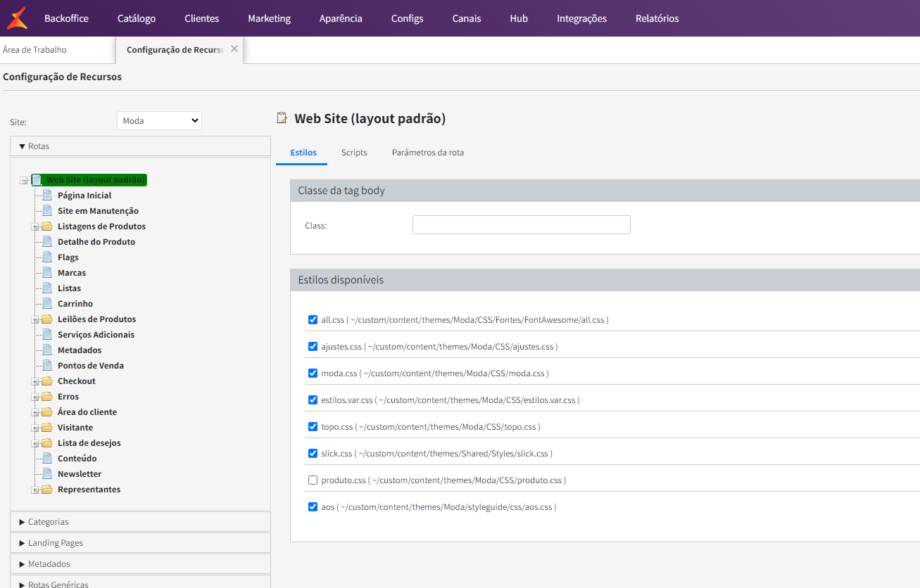Click the folder icon beside Visitante
Viewport: 920px width, 588px height.
47,428
